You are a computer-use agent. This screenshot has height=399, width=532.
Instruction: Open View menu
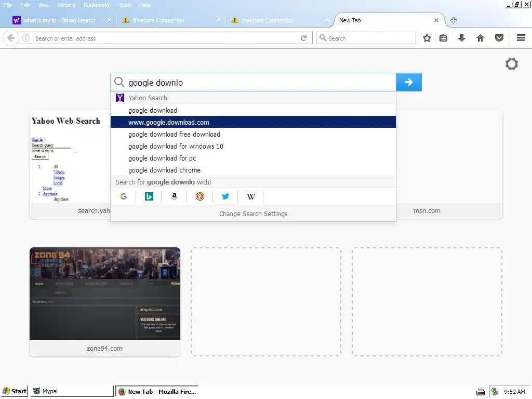[x=44, y=5]
